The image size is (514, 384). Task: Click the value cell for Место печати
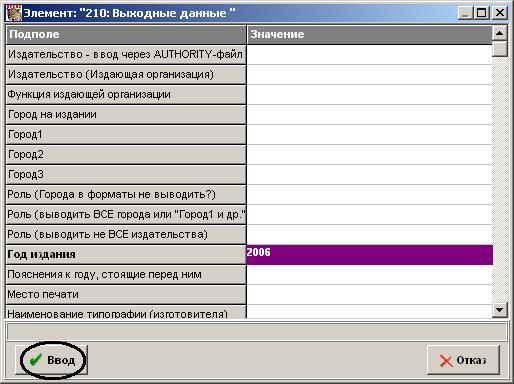click(369, 295)
